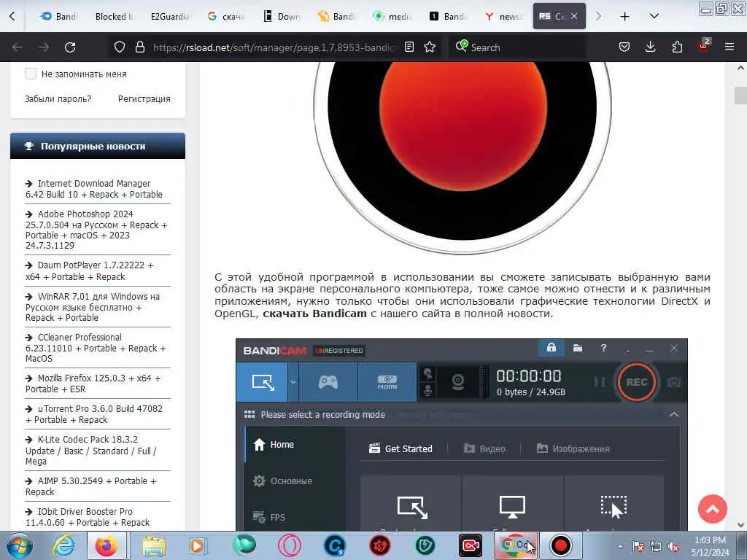Open IObit Driver Booster Pro link
The image size is (747, 560).
coord(88,517)
